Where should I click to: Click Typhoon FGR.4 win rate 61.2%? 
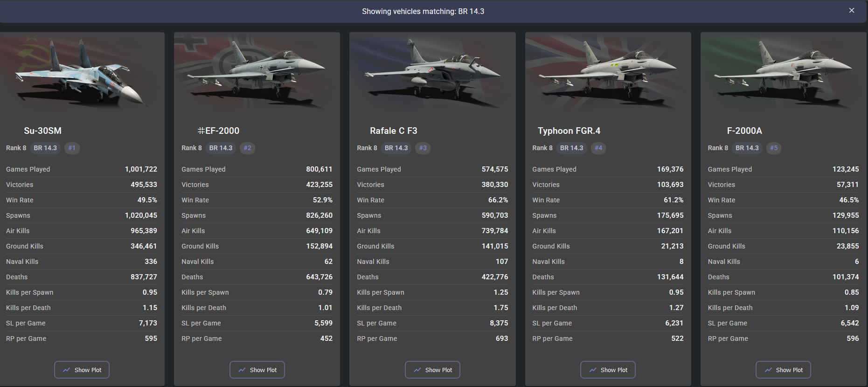click(x=674, y=200)
